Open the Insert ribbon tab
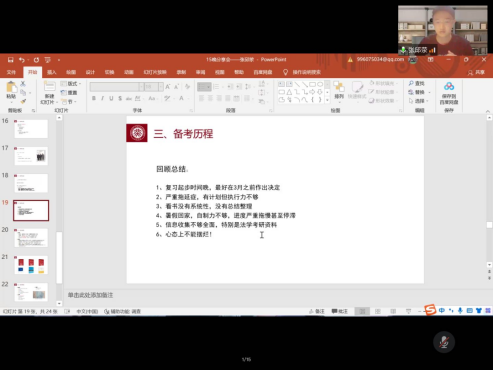 tap(51, 72)
